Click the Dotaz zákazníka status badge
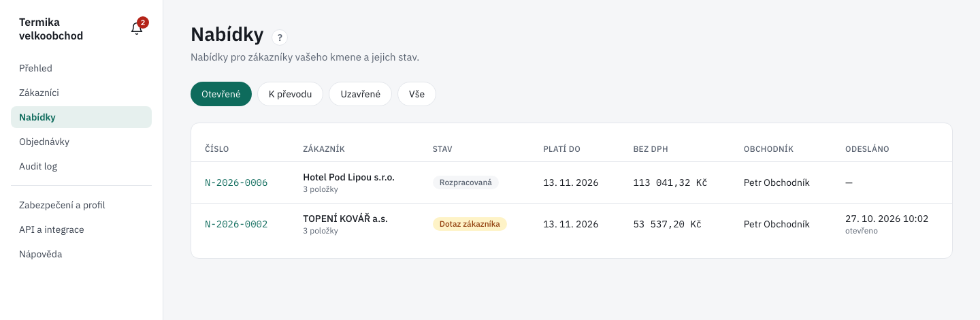980x320 pixels. tap(470, 224)
